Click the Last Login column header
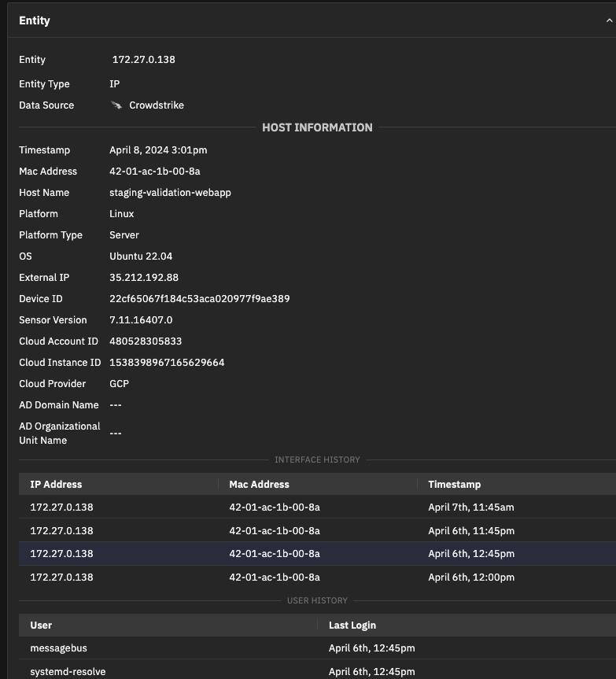The width and height of the screenshot is (616, 679). pos(352,625)
